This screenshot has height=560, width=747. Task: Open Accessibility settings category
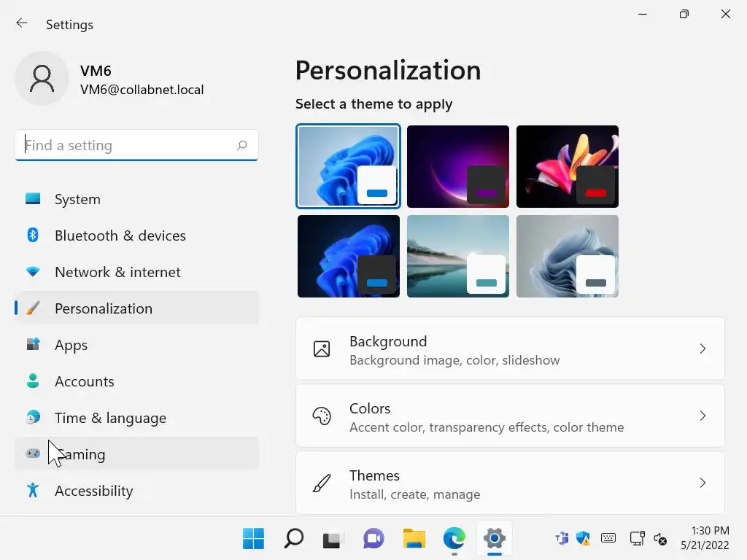tap(136, 491)
